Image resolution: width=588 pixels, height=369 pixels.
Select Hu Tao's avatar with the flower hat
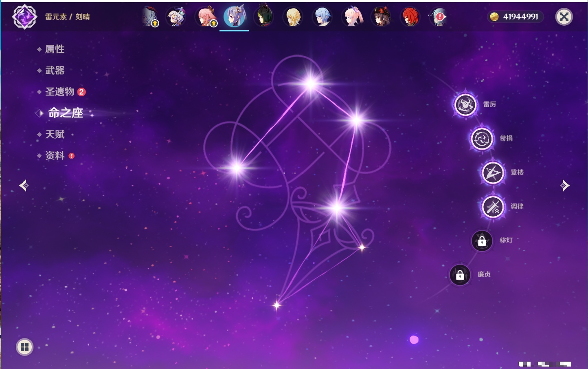[x=381, y=17]
